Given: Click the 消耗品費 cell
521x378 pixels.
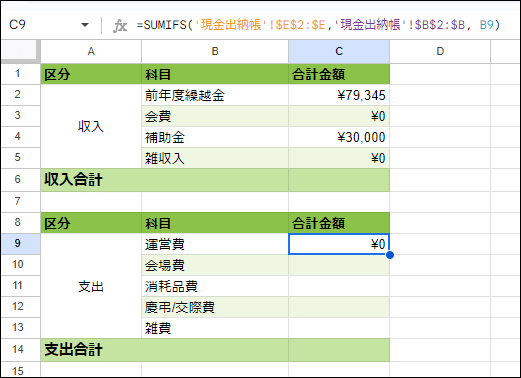Looking at the screenshot, I should (215, 286).
